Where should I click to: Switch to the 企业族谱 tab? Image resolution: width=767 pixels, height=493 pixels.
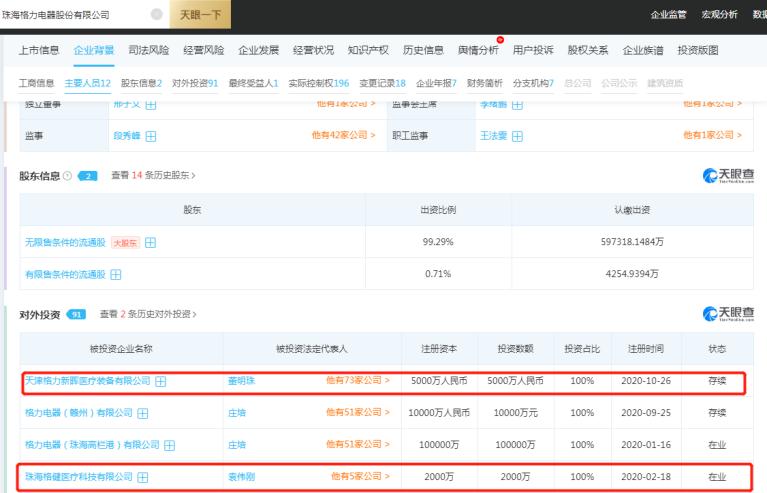point(643,50)
